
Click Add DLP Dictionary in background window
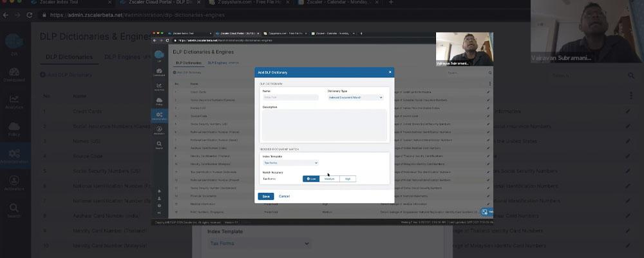pos(66,75)
